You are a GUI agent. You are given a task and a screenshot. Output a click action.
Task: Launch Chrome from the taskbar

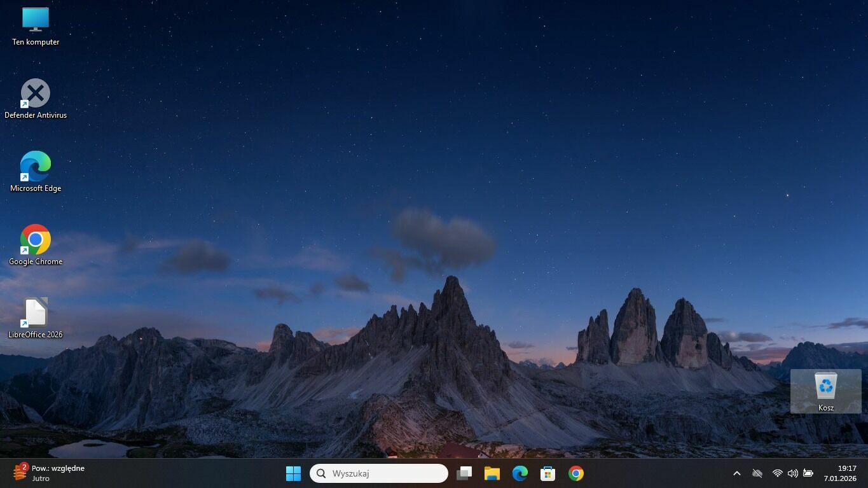click(575, 473)
